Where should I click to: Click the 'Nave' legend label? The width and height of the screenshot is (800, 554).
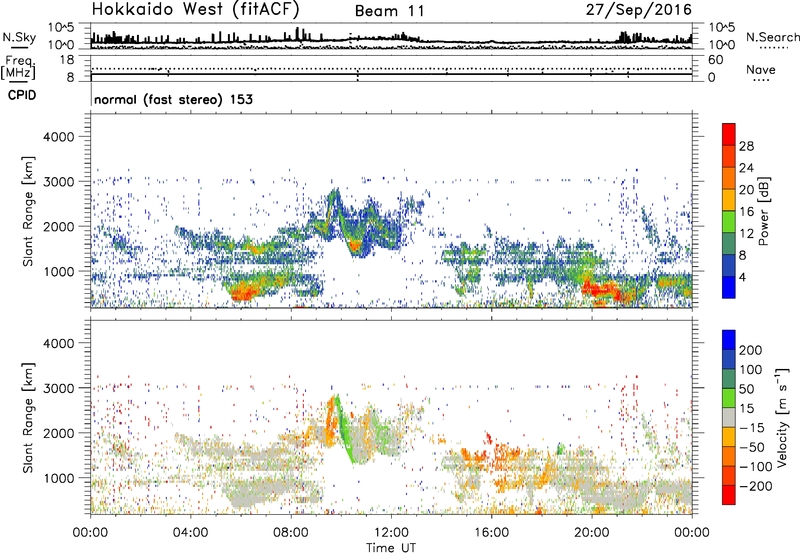tap(761, 69)
